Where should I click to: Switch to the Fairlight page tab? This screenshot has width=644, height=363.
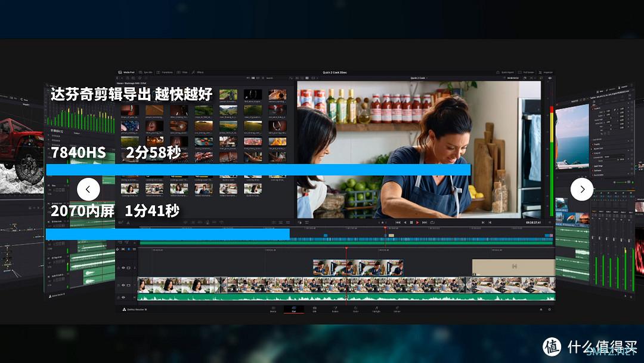(376, 309)
